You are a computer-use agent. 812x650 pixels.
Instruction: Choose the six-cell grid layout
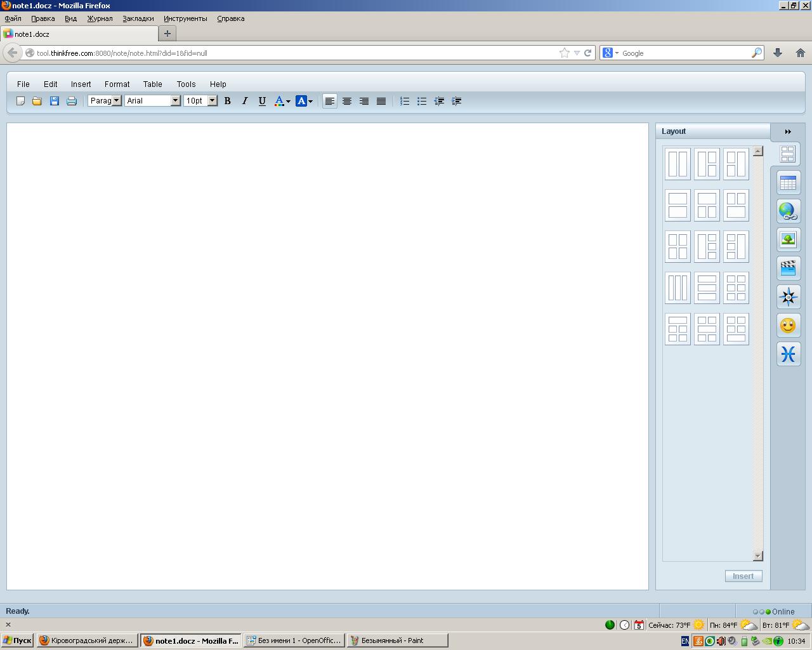pos(736,288)
